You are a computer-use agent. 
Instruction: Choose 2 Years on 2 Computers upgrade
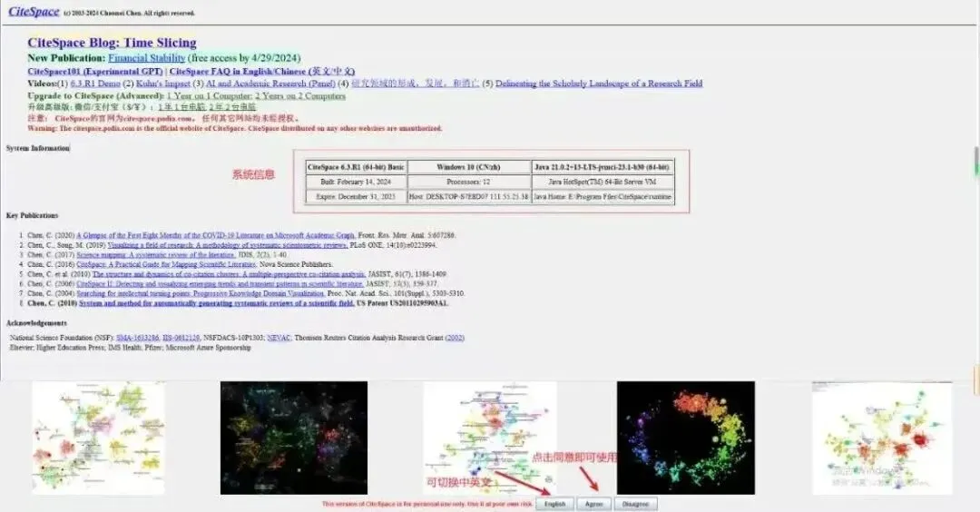coord(300,95)
